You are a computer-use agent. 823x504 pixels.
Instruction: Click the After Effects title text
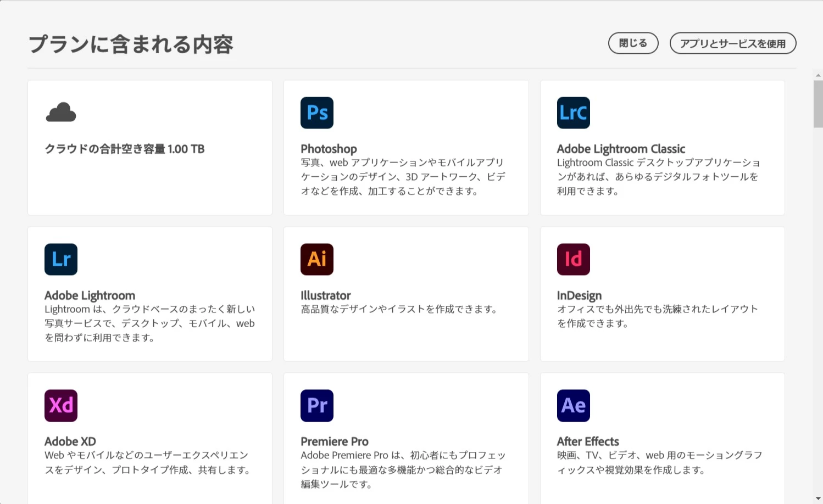point(588,441)
